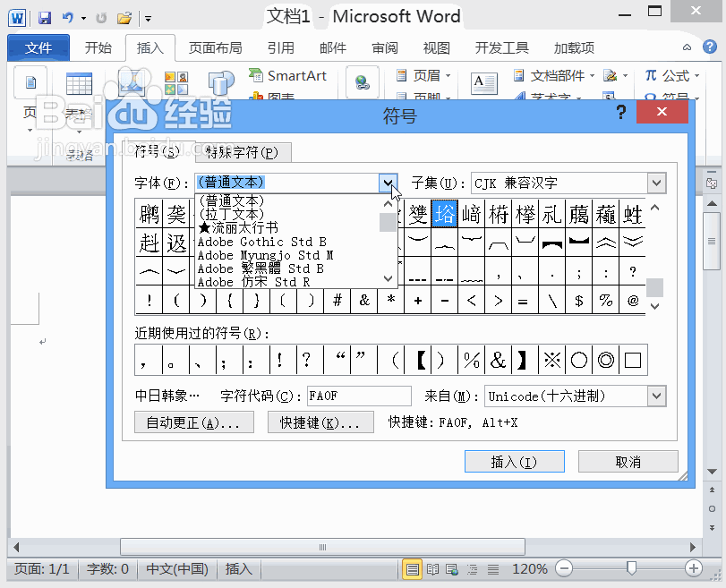Select Outline view icon in status bar

tap(473, 569)
